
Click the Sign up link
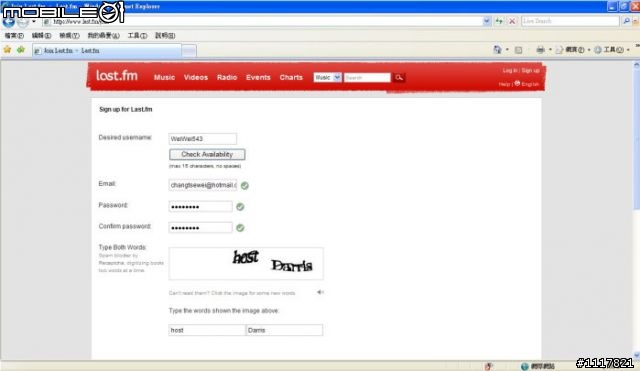click(x=530, y=71)
